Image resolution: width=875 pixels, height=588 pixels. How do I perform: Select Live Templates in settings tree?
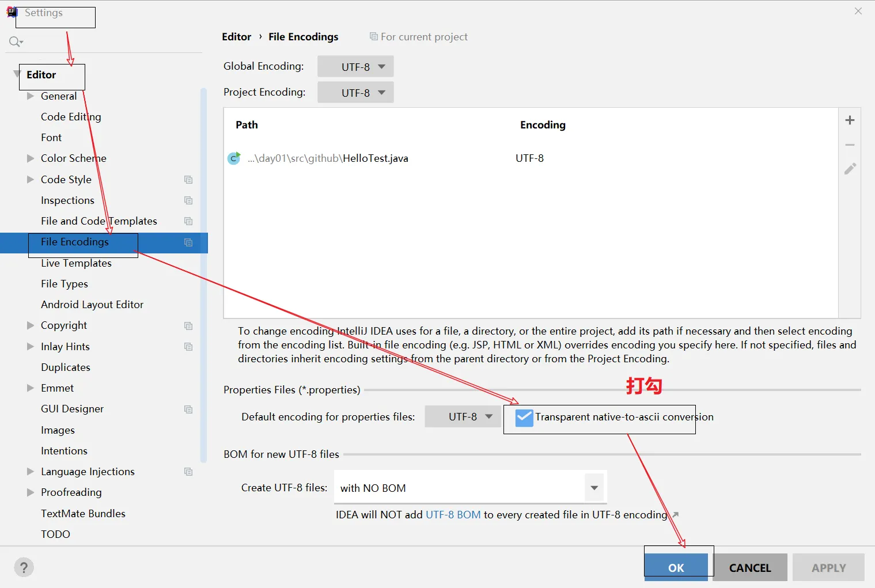pos(76,263)
